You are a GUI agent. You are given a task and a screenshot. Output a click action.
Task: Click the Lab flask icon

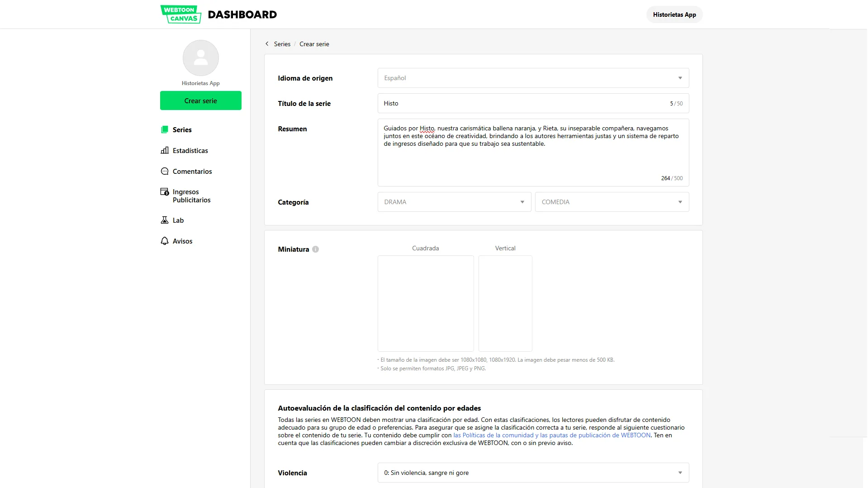click(x=165, y=220)
